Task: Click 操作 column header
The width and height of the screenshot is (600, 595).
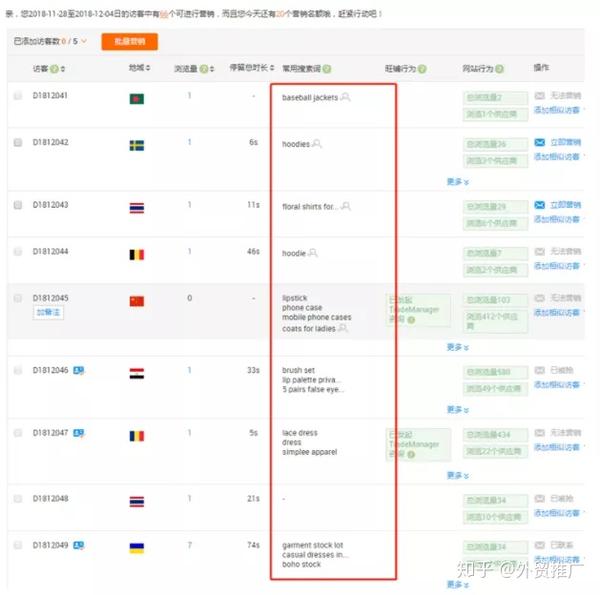Action: pyautogui.click(x=541, y=68)
